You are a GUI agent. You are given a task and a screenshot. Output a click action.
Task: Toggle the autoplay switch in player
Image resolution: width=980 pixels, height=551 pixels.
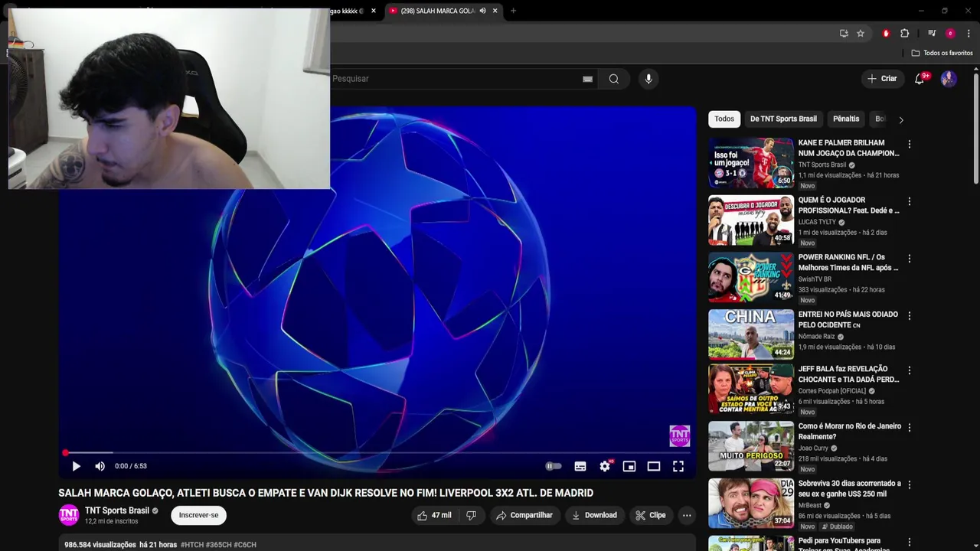coord(553,466)
